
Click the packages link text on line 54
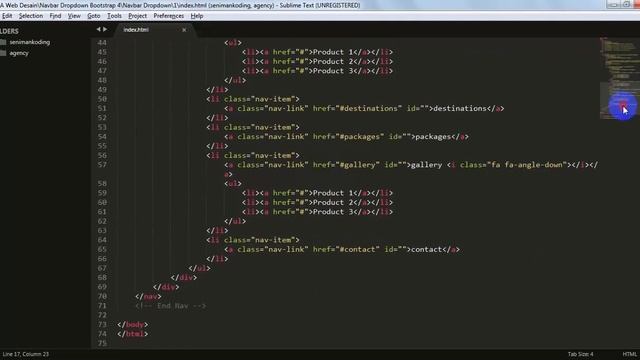pyautogui.click(x=433, y=136)
